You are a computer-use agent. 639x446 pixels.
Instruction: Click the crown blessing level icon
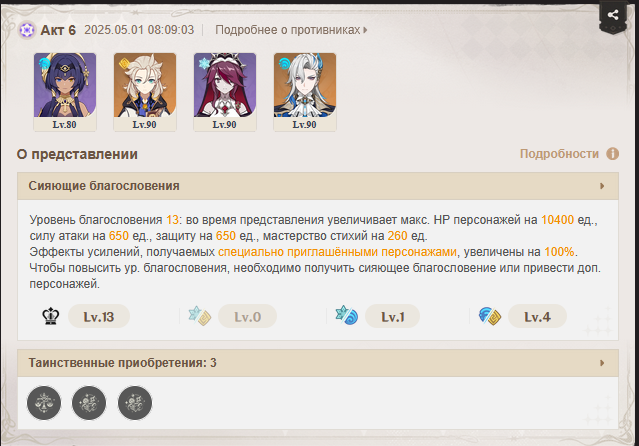pos(51,316)
